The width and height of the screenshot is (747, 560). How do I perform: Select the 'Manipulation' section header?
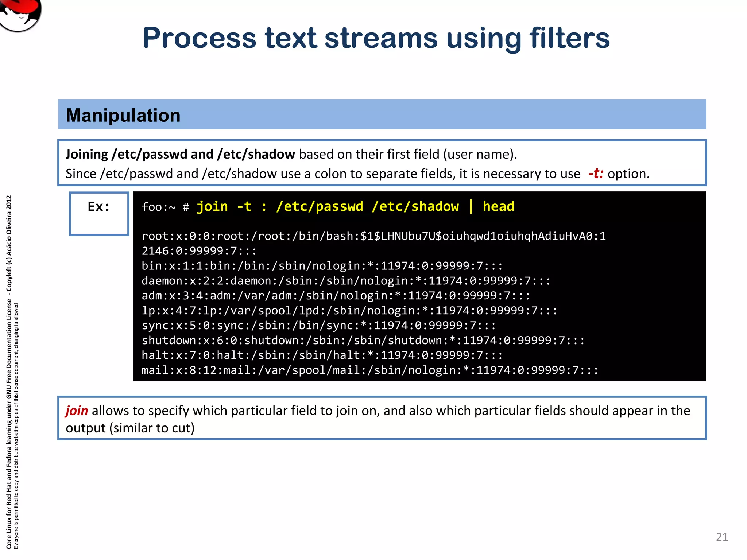coord(382,114)
